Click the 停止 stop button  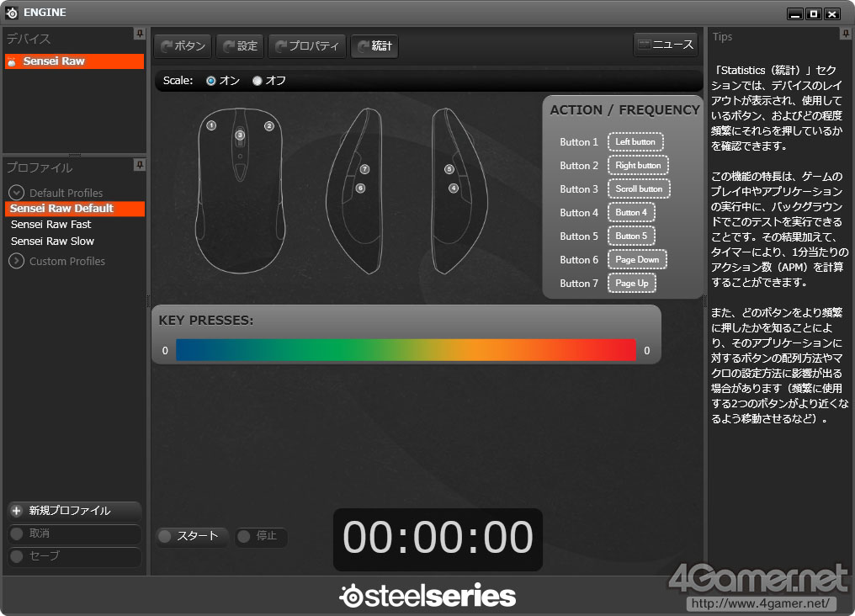click(x=260, y=536)
